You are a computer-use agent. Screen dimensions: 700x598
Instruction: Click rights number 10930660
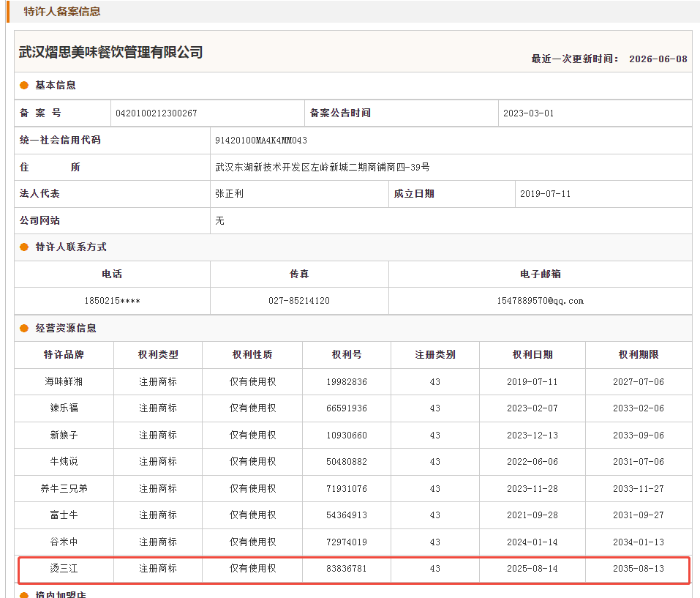pos(347,436)
